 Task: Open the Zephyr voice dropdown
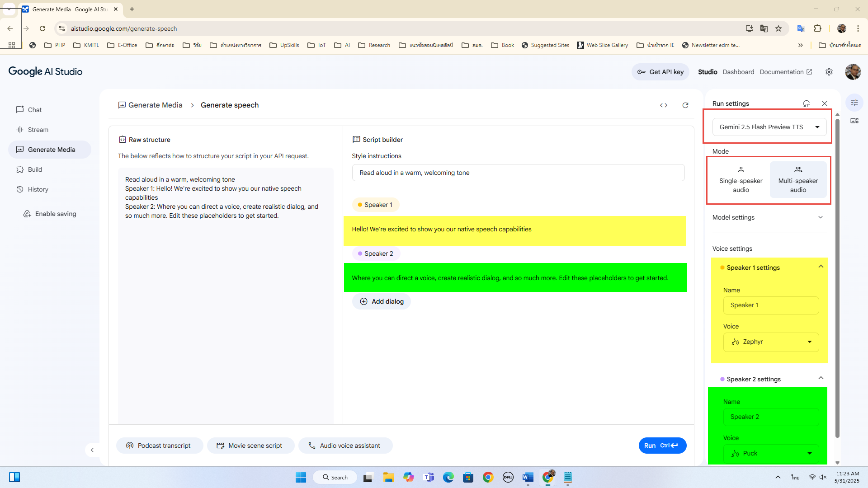coord(771,342)
